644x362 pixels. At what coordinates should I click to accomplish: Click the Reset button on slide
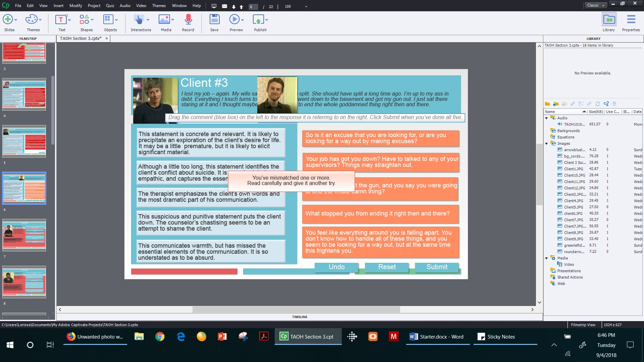coord(387,267)
